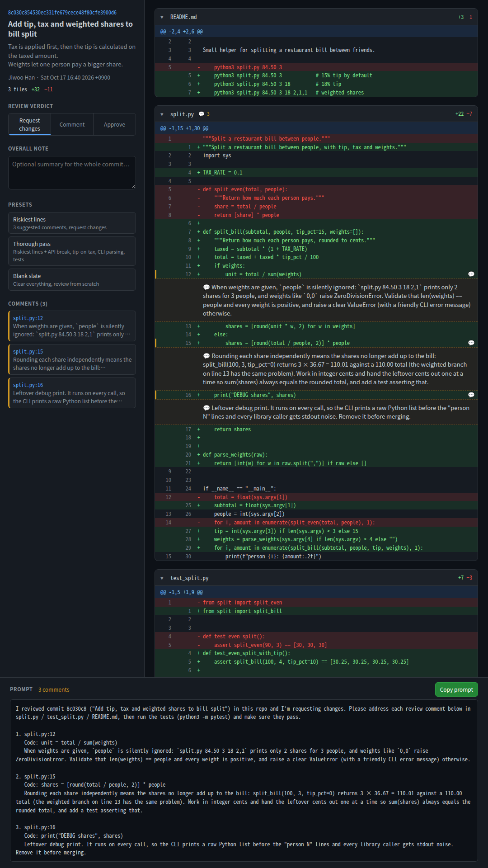Click the '@@ -1,15 +1,30 @@' hunk header
488x868 pixels.
click(x=316, y=128)
